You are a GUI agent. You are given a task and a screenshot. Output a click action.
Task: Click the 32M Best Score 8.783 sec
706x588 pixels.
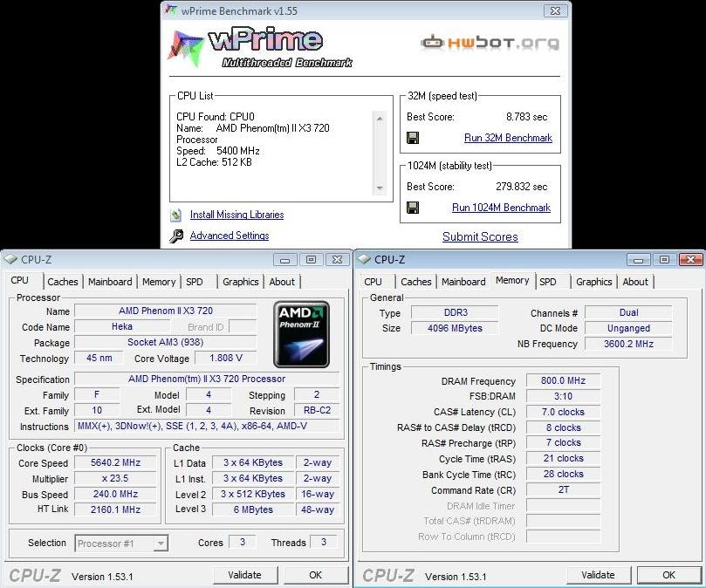(527, 117)
